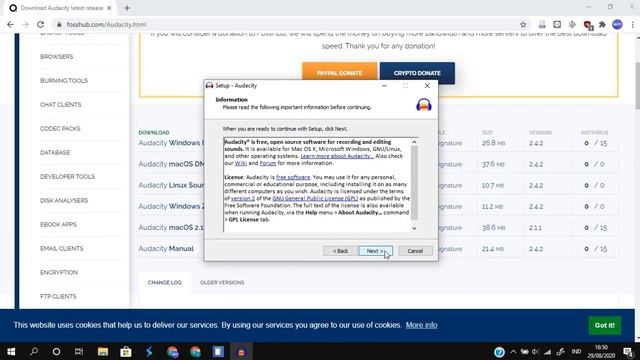Image resolution: width=640 pixels, height=360 pixels.
Task: Click 'free software' link in license text
Action: click(x=293, y=177)
